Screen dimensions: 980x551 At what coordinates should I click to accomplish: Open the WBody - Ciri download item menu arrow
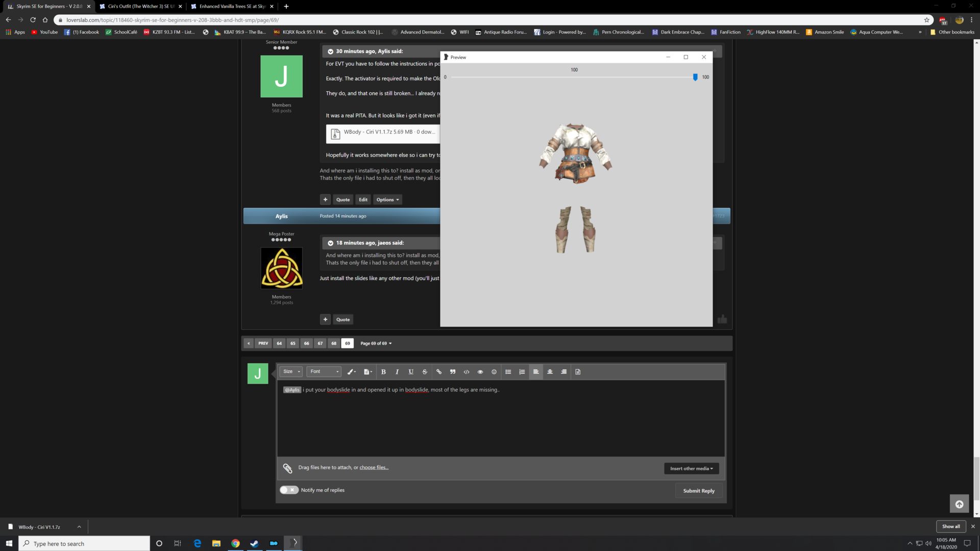tap(79, 527)
